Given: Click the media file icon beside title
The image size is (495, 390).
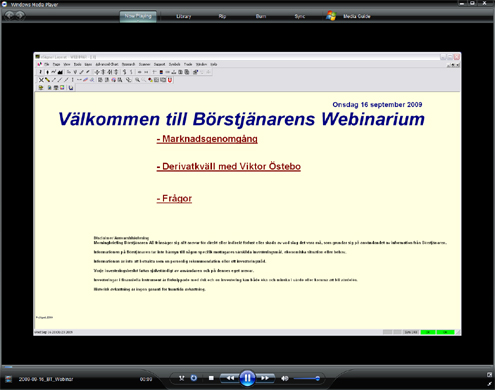Looking at the screenshot, I should 9,379.
